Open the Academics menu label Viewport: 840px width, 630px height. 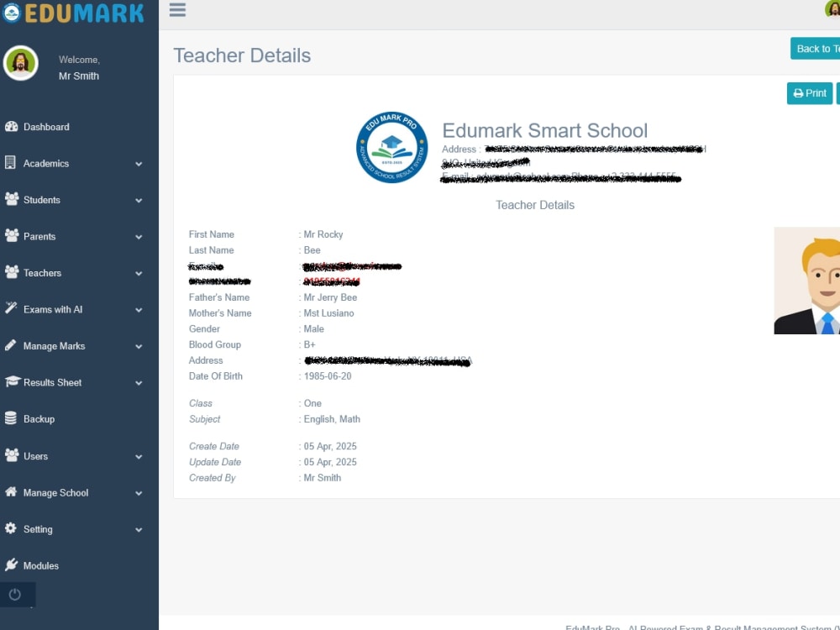pyautogui.click(x=46, y=164)
